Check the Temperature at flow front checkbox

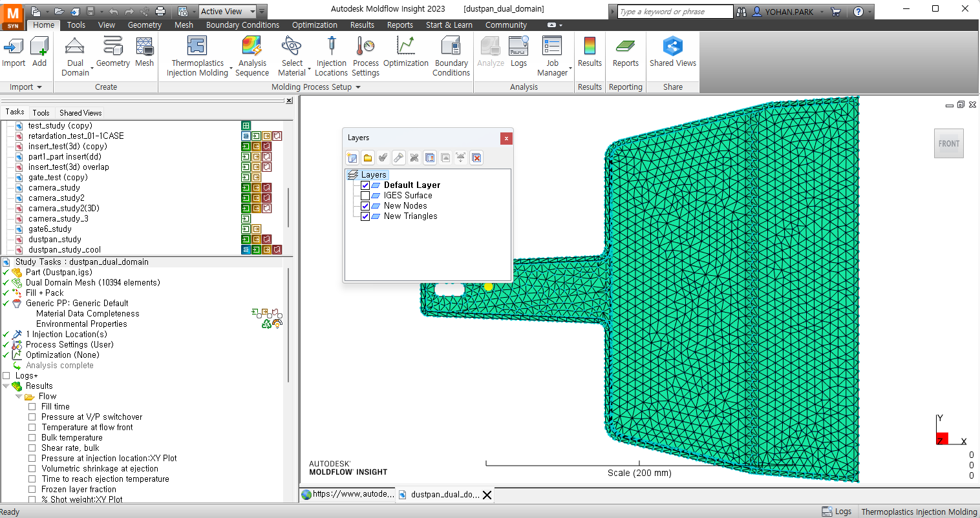click(x=32, y=428)
